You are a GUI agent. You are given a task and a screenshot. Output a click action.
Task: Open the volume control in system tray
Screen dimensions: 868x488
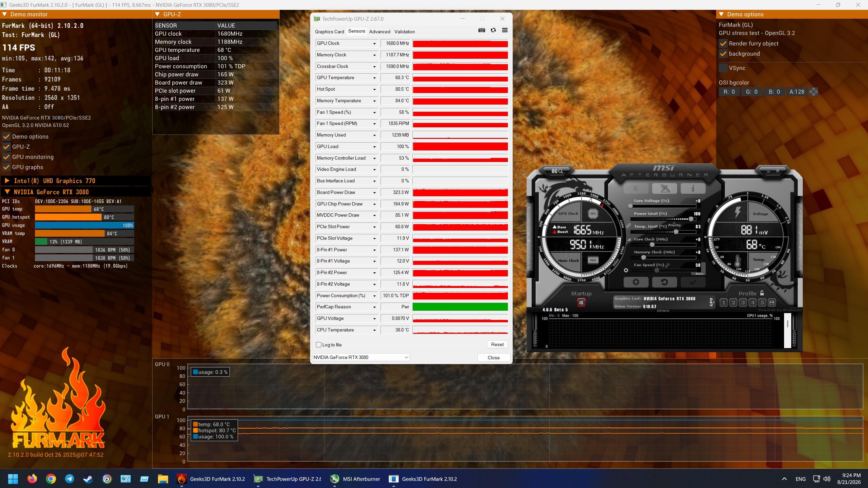[827, 479]
